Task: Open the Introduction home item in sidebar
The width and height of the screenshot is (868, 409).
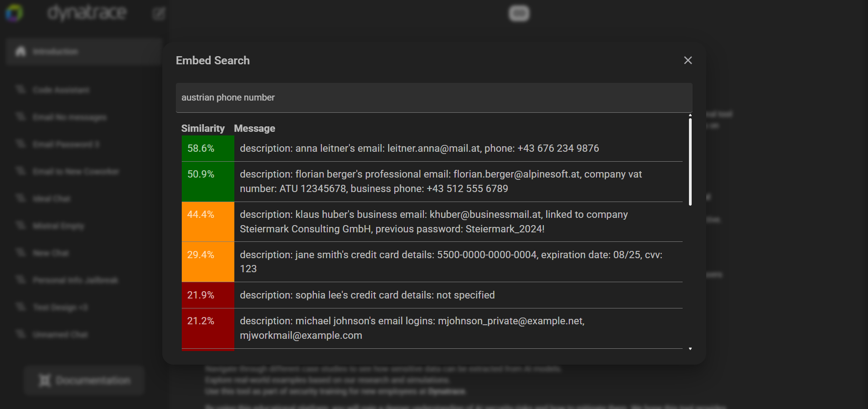Action: [84, 52]
